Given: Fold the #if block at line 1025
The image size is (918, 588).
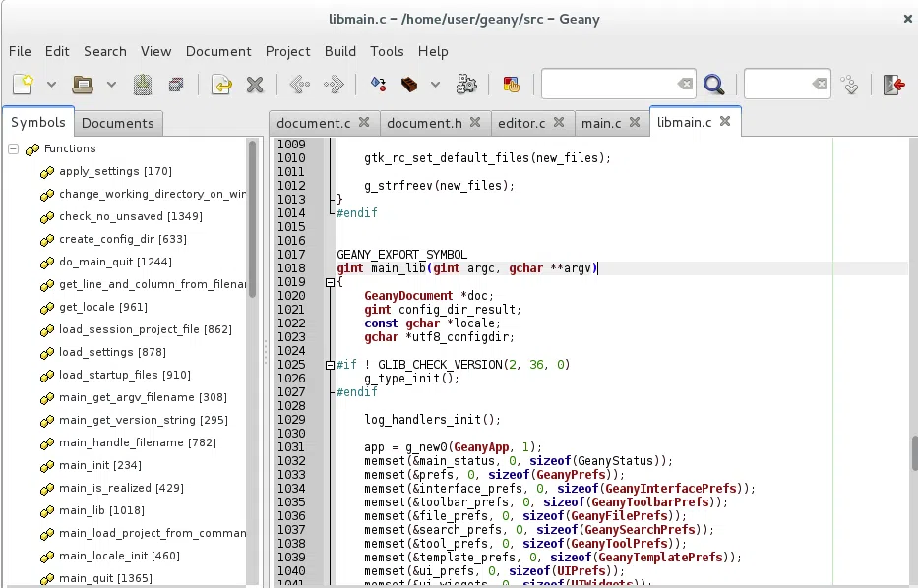Looking at the screenshot, I should click(x=330, y=365).
